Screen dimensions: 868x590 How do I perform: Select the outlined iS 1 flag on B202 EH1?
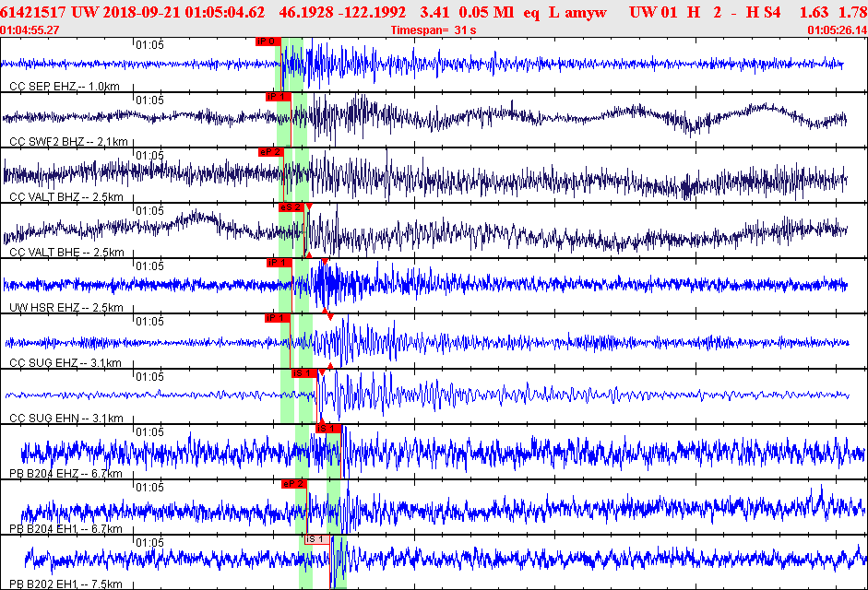317,539
